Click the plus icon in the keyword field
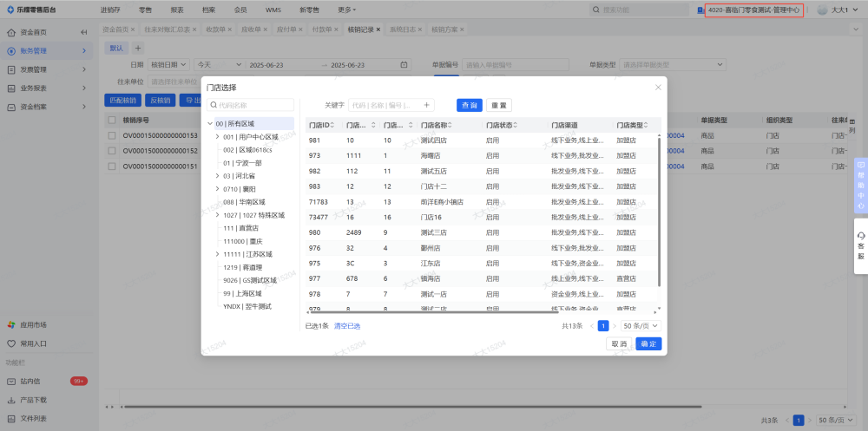 pos(426,105)
